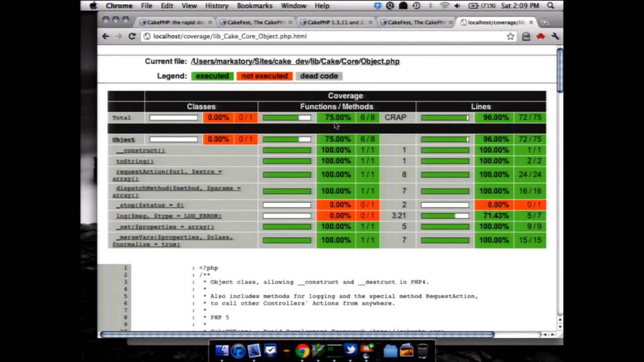Jump to the dispatchMethod($method, $params) link
This screenshot has height=362, width=644.
click(x=177, y=192)
